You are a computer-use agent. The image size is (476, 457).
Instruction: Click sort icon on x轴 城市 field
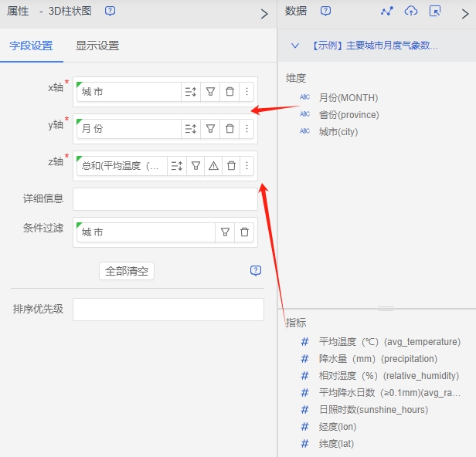click(191, 92)
